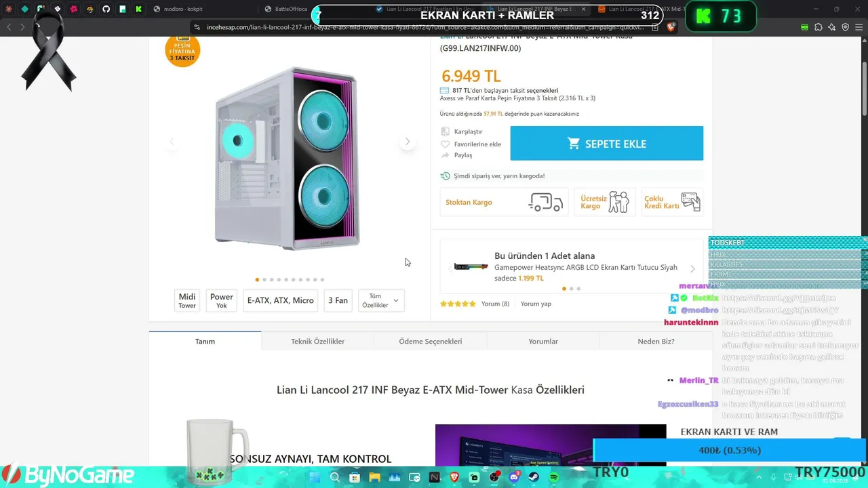Open Discord from the taskbar
The height and width of the screenshot is (488, 868).
click(x=515, y=477)
